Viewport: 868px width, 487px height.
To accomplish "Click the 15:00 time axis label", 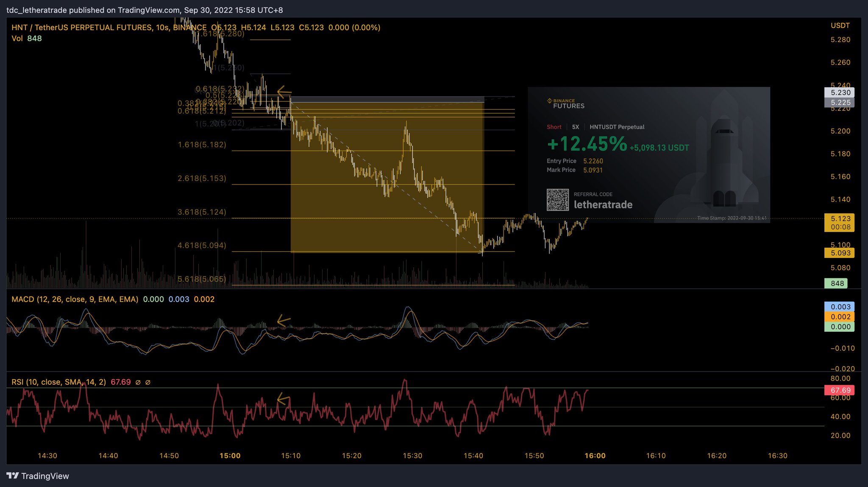I will [230, 456].
